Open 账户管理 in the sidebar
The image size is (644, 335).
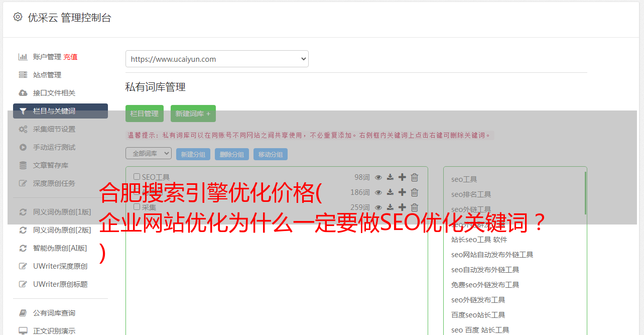point(47,57)
